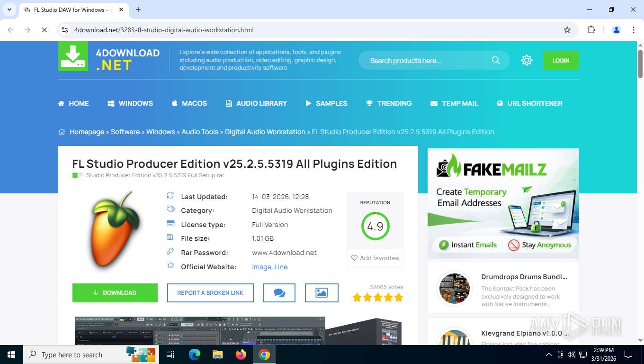Open File Explorer from the taskbar
Image resolution: width=644 pixels, height=364 pixels.
217,355
